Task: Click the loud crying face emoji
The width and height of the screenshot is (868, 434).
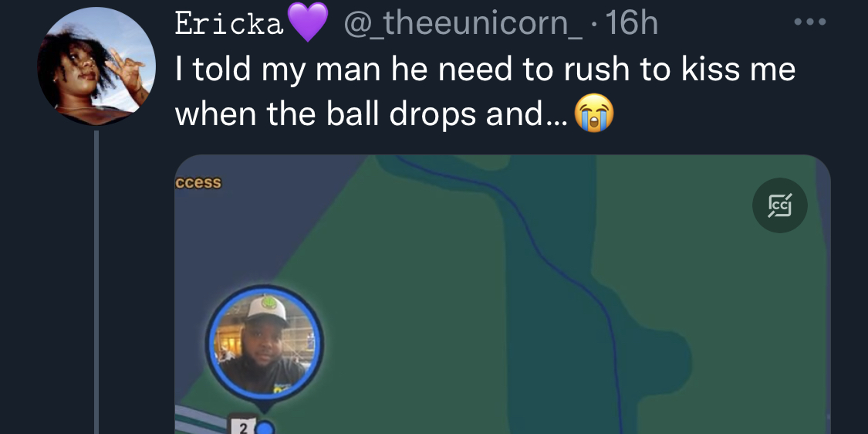Action: [x=595, y=113]
